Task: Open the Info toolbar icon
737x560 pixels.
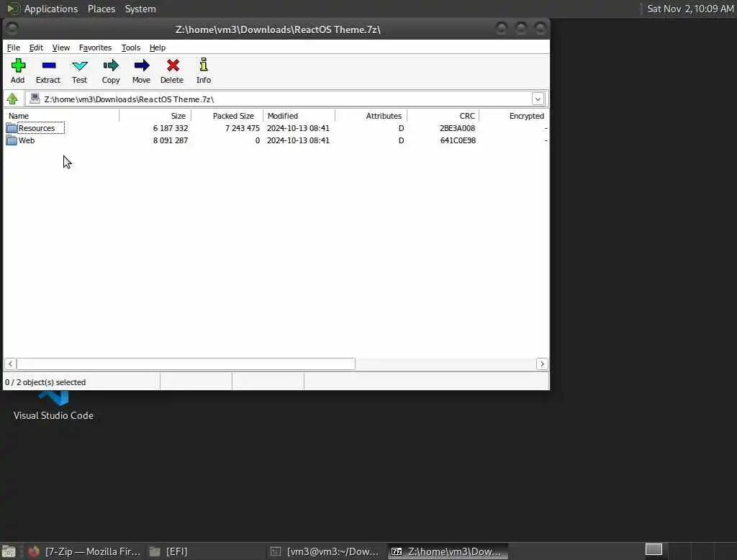Action: [x=204, y=65]
